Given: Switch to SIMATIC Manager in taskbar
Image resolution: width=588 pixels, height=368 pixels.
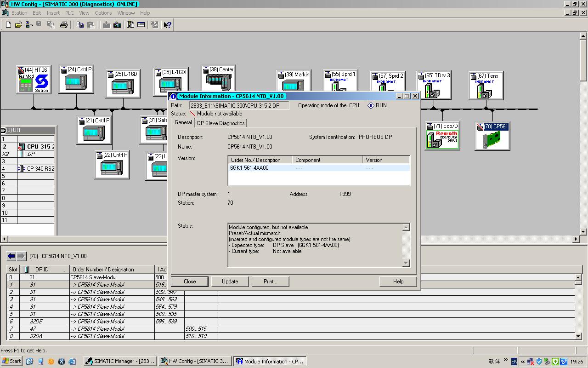Looking at the screenshot, I should point(120,361).
